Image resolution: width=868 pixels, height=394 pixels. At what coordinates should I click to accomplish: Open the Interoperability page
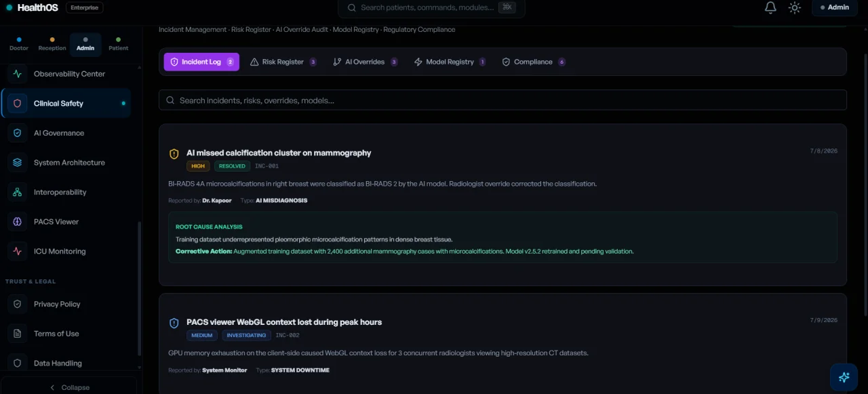(66, 193)
